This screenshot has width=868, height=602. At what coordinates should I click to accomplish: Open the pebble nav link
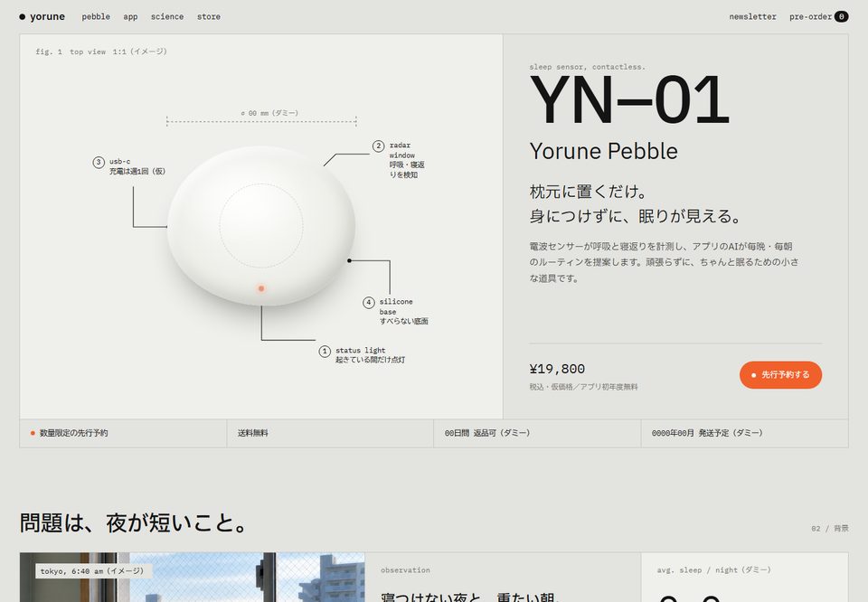click(96, 16)
